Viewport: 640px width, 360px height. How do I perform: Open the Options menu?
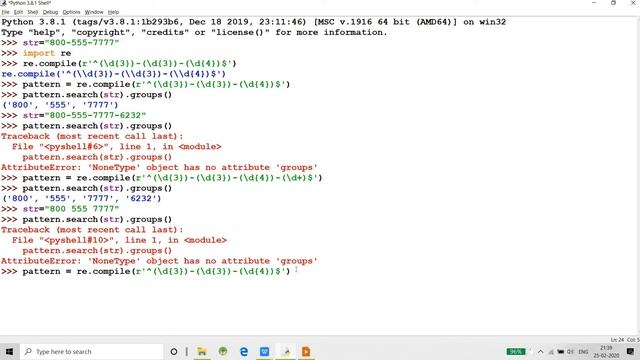[x=71, y=12]
